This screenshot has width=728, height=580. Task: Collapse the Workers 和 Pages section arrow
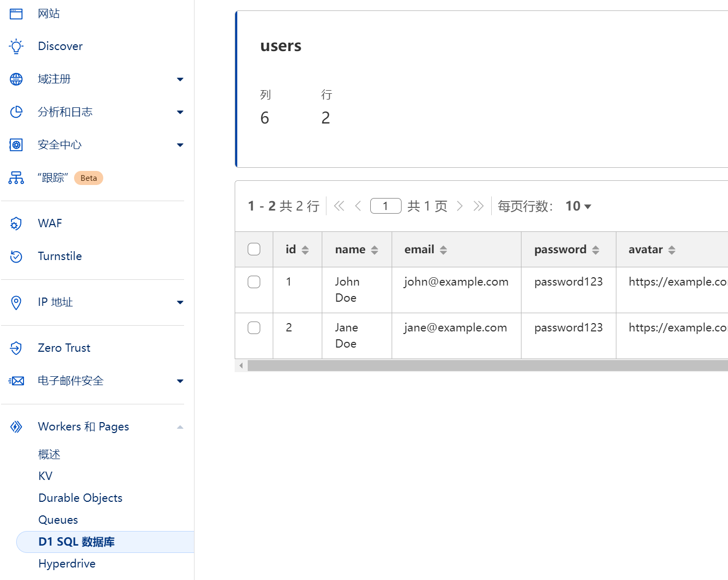point(180,427)
